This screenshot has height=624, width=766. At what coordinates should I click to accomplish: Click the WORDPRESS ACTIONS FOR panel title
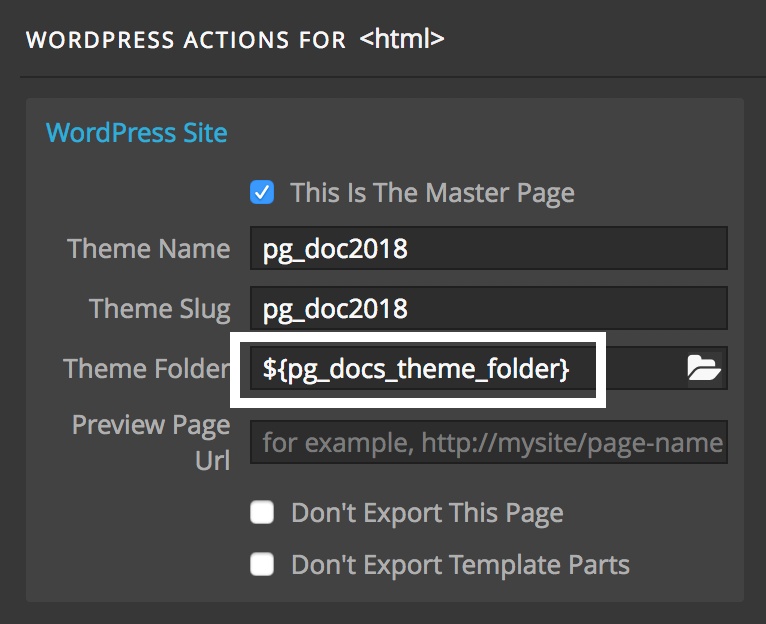tap(186, 40)
